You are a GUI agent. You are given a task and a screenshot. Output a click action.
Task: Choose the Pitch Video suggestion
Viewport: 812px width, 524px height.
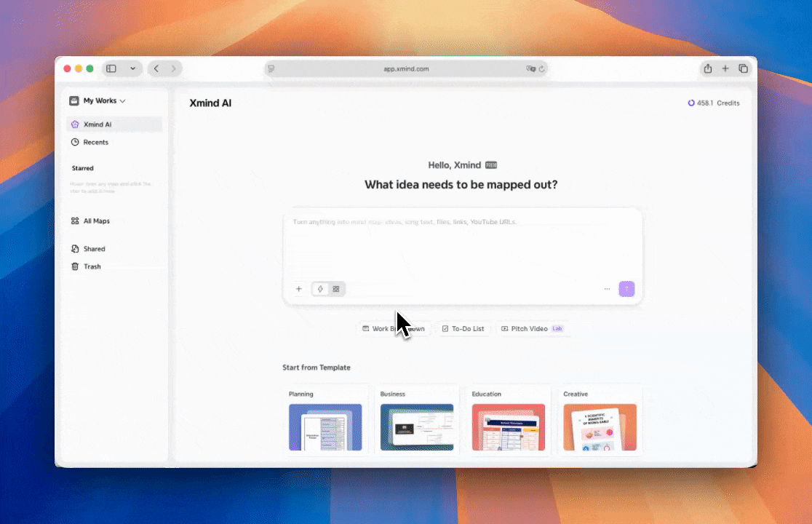(x=533, y=329)
